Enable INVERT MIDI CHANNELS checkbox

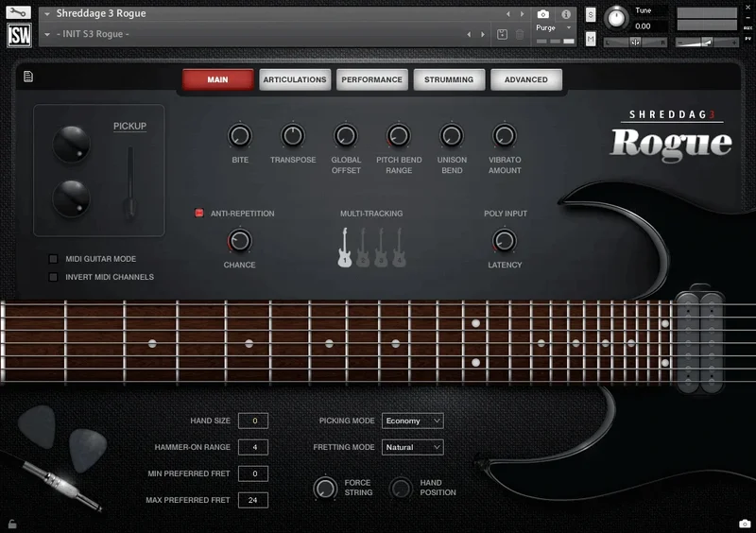click(54, 277)
